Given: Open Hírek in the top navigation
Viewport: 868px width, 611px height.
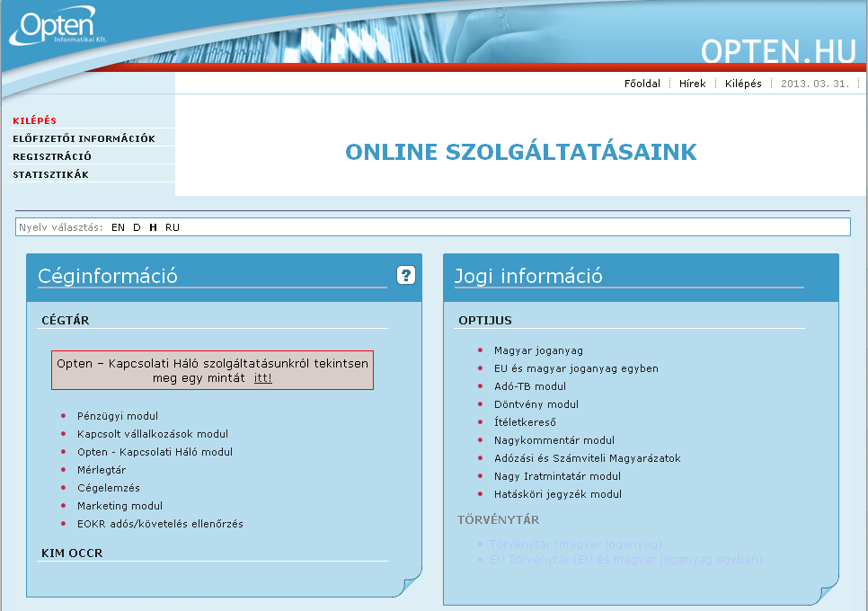Looking at the screenshot, I should (693, 84).
